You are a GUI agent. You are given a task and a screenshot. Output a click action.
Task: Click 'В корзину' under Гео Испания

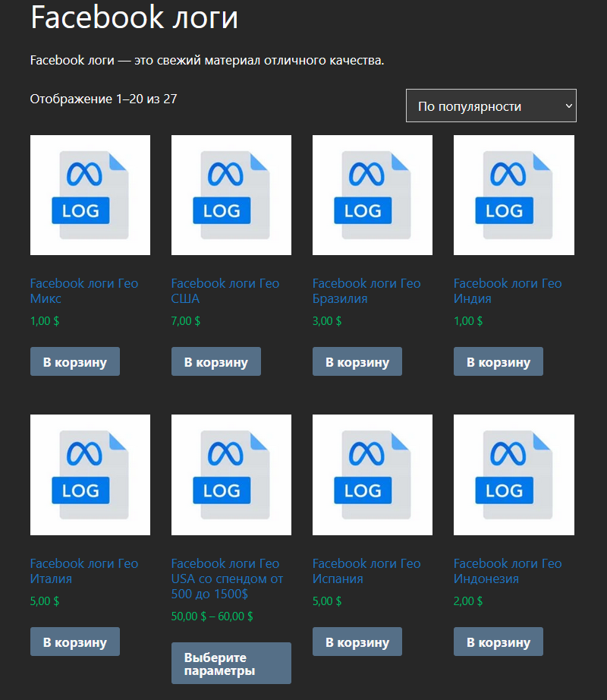[x=357, y=642]
